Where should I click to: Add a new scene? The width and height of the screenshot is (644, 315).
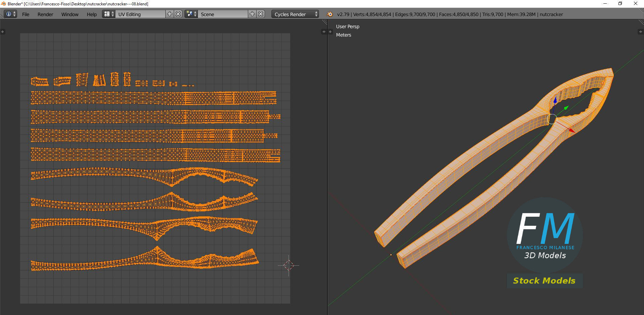[x=252, y=14]
